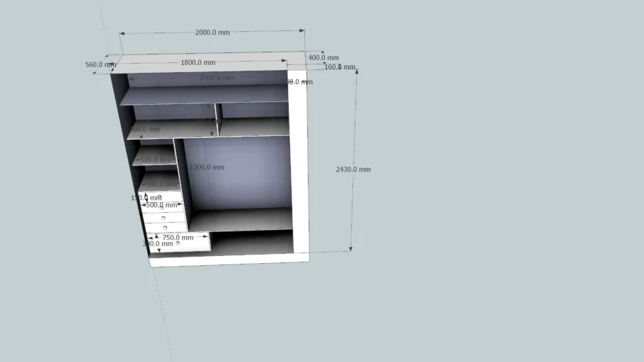Click the 500.0 mm label on the lower small shelf
The width and height of the screenshot is (644, 362).
[161, 185]
